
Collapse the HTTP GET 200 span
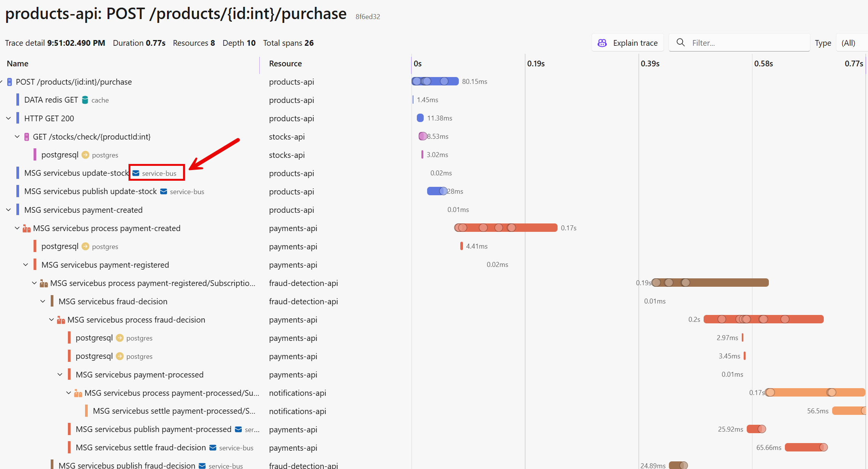click(9, 118)
